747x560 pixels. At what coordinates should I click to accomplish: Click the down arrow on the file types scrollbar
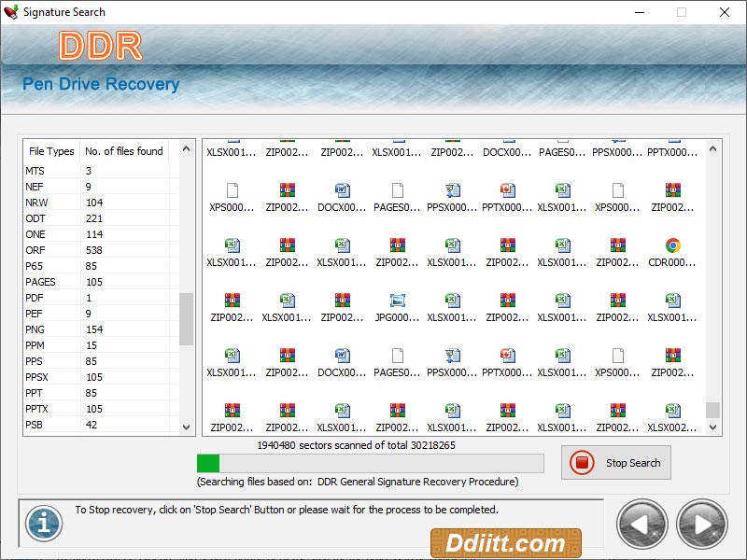[186, 427]
